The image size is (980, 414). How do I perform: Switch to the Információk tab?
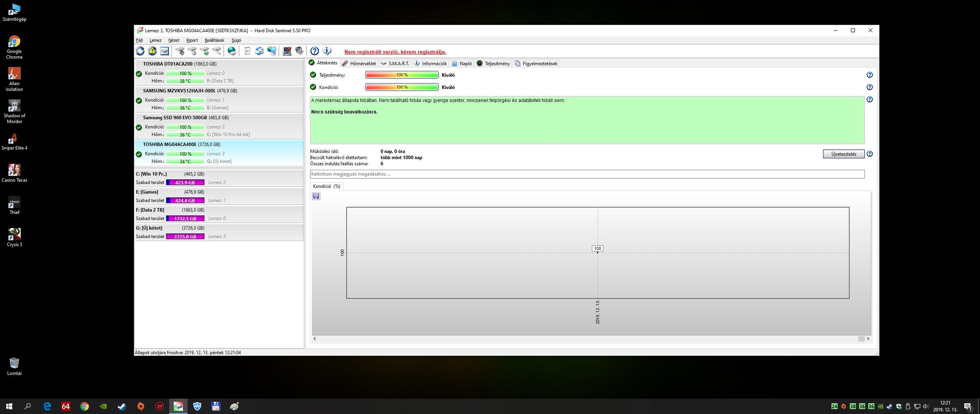(x=430, y=64)
